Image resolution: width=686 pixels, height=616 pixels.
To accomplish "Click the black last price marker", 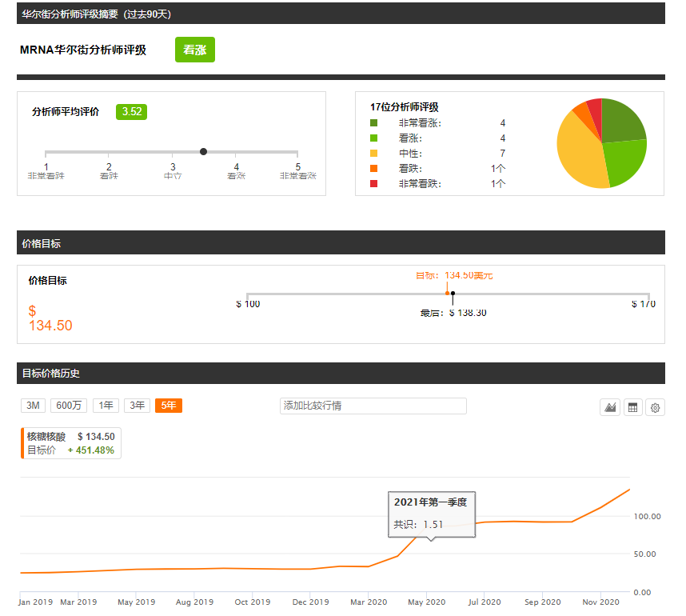I will point(453,294).
